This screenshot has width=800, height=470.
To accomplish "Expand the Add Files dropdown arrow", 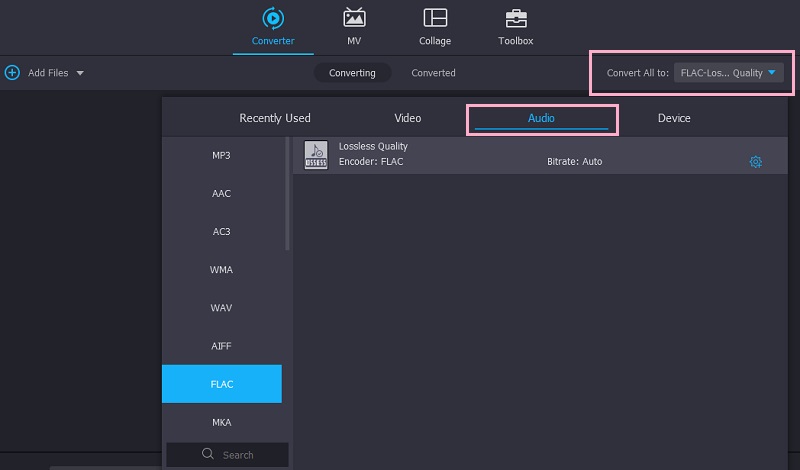I will coord(80,73).
